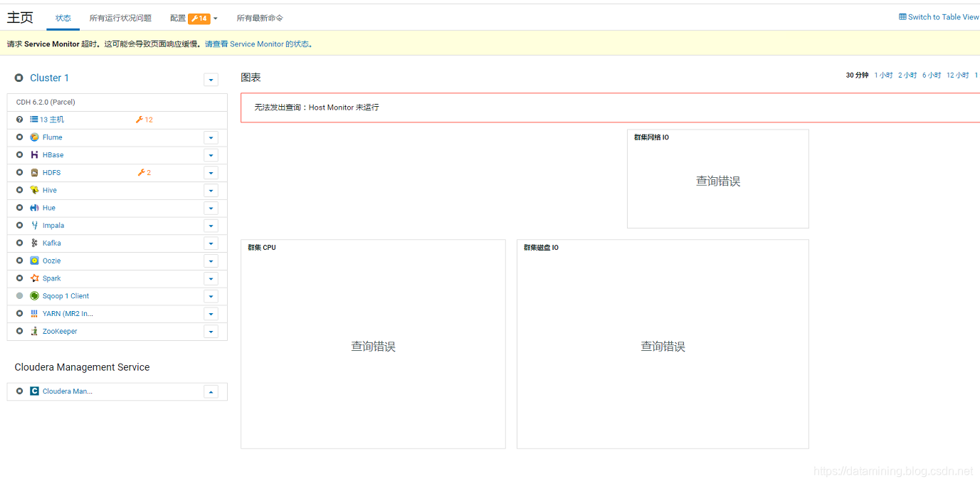The height and width of the screenshot is (484, 980).
Task: Select the 12 小时 time range
Action: point(958,75)
